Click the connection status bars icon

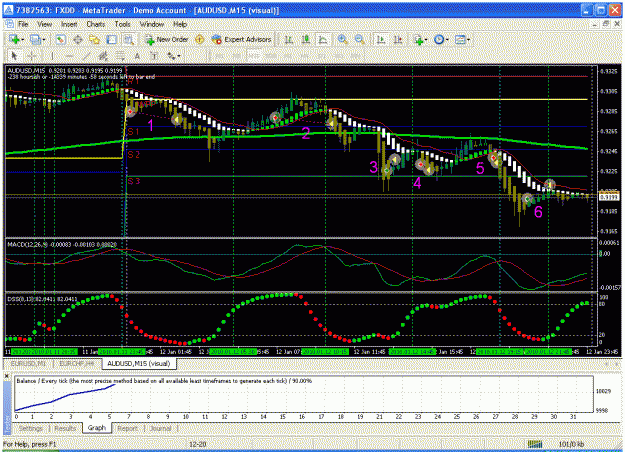[x=535, y=444]
